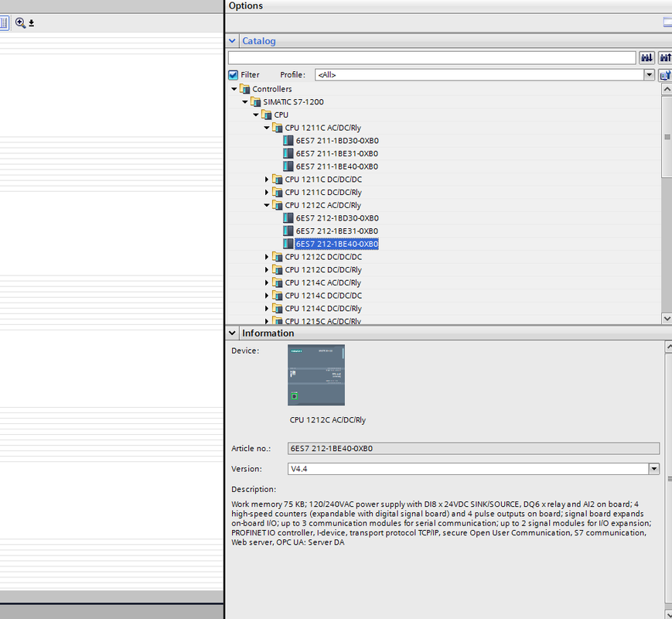Collapse the Controllers tree node

[234, 89]
